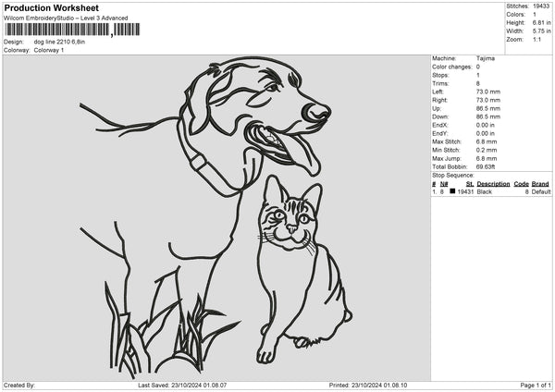Screen dimensions: 555x392
Task: Click the 'Left:' value 73.0 mm
Action: click(488, 92)
